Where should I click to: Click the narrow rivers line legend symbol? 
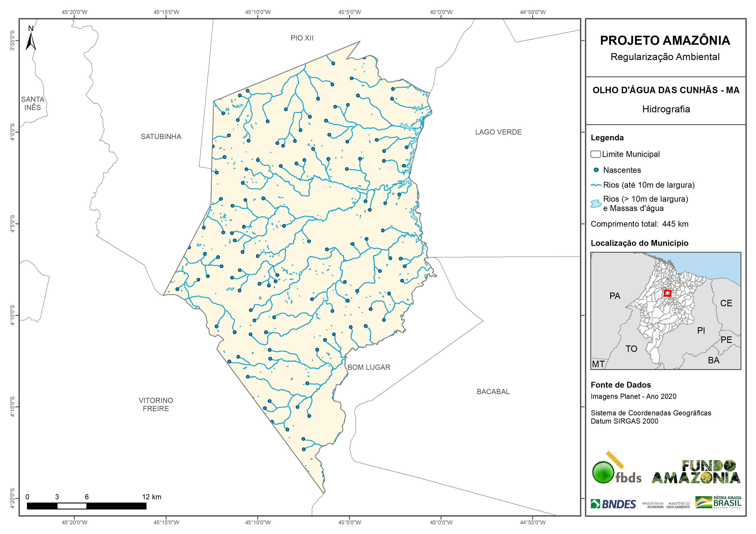(x=596, y=185)
